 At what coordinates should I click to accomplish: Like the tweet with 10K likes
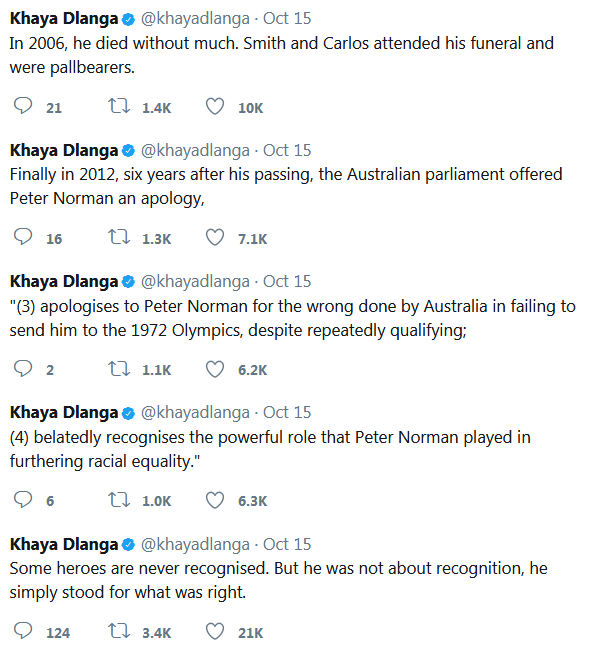pos(215,106)
